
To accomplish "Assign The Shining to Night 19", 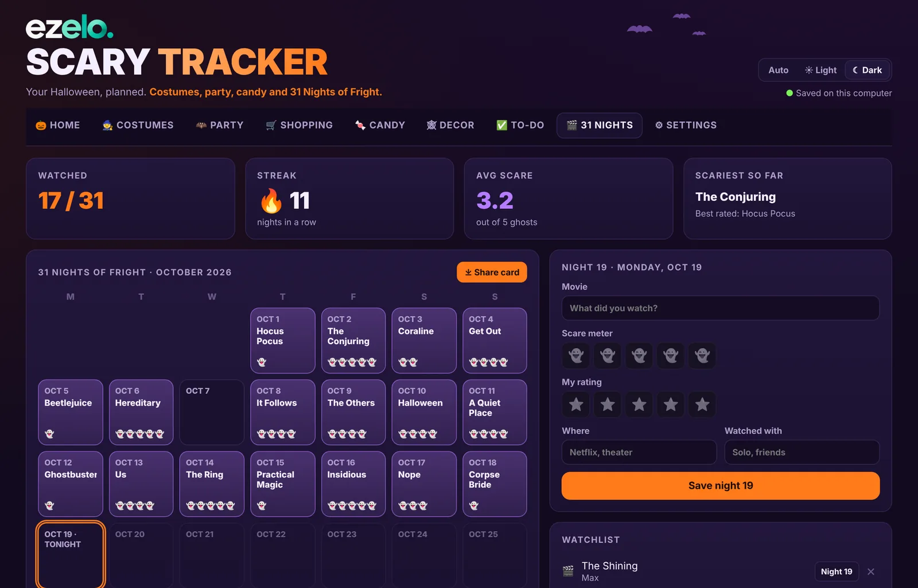I will click(x=837, y=571).
